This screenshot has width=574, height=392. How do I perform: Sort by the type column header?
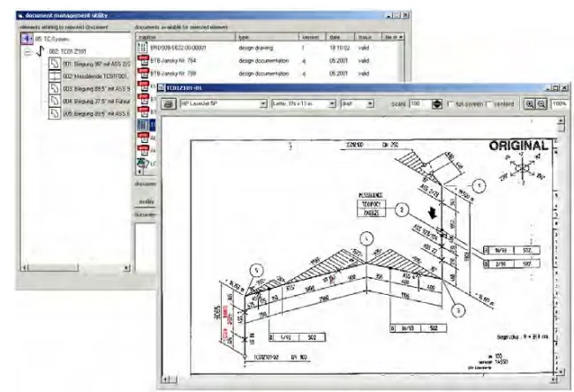pyautogui.click(x=267, y=37)
